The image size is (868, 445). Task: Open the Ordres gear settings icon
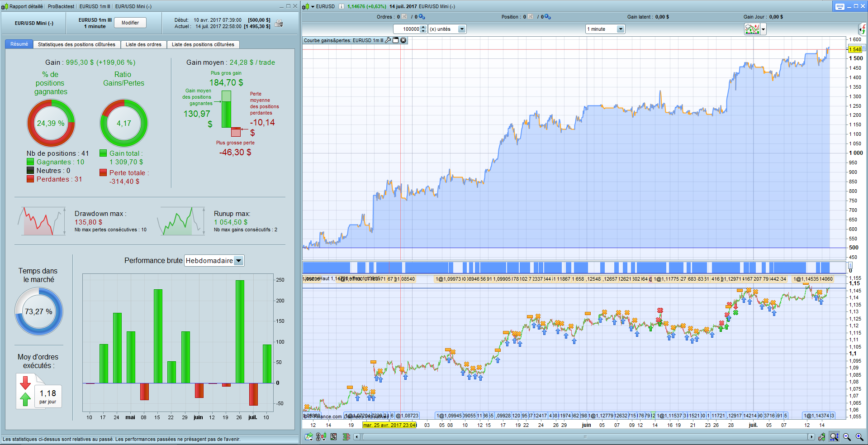pyautogui.click(x=422, y=17)
